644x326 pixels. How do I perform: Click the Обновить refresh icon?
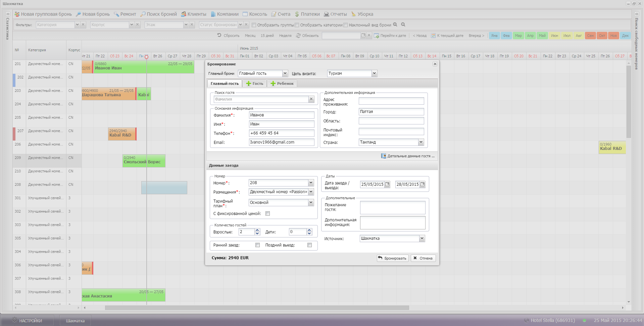(298, 35)
